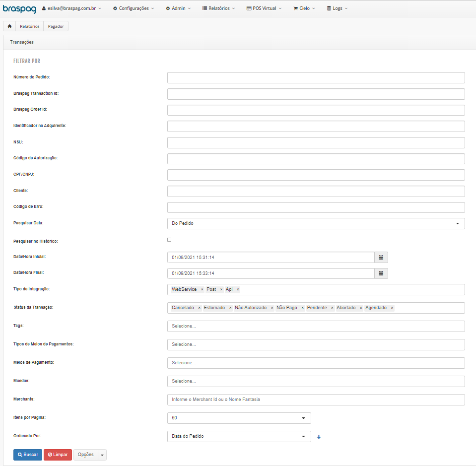
Task: Remove WebService integration tag
Action: (x=202, y=290)
